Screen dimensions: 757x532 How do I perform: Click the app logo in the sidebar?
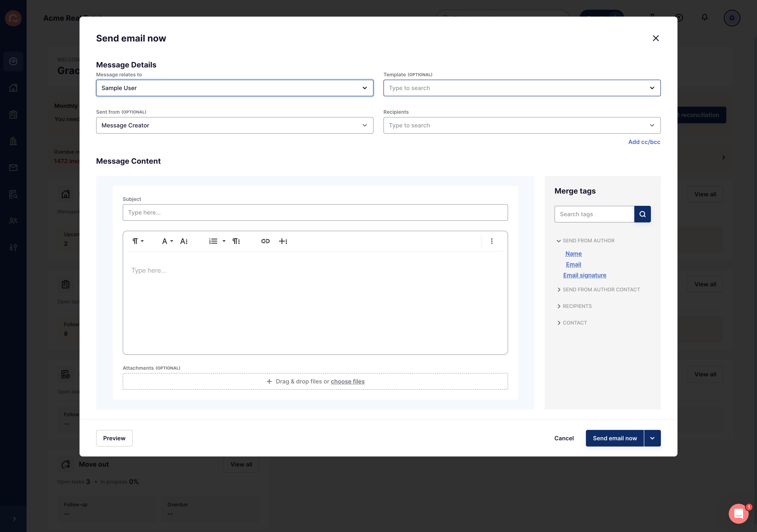point(13,18)
